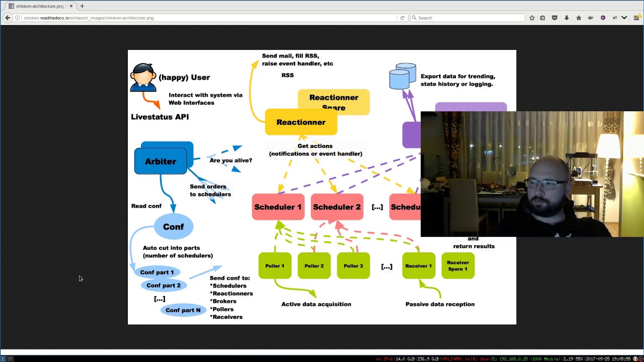Open site information icon in address bar

click(x=18, y=18)
